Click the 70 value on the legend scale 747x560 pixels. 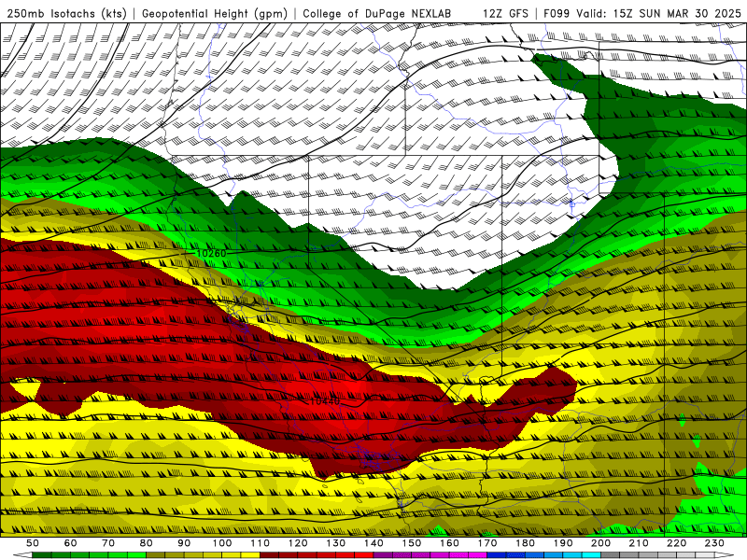point(108,543)
